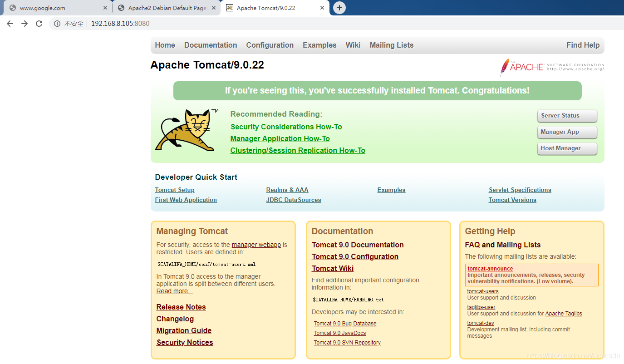Click the $CATALINA_HOME/RUNNING.txt text
Viewport: 624px width, 364px height.
pos(348,300)
